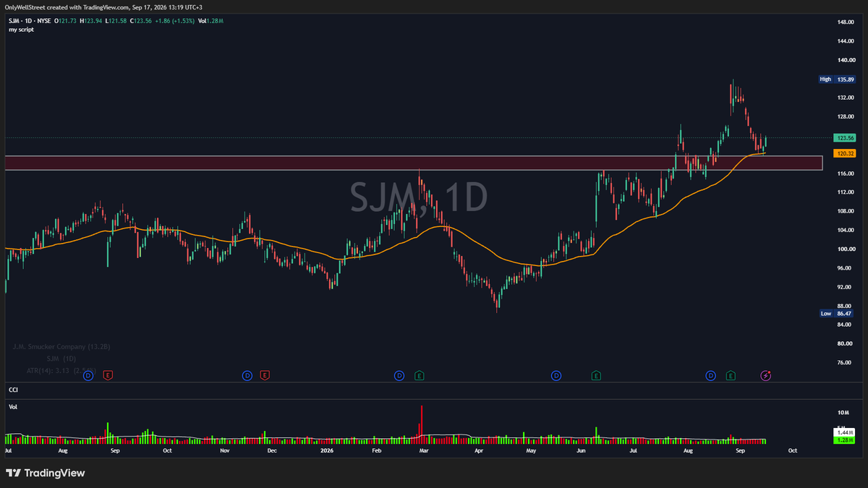Viewport: 868px width, 488px height.
Task: Click the pink lightning upcoming event icon
Action: (x=767, y=375)
